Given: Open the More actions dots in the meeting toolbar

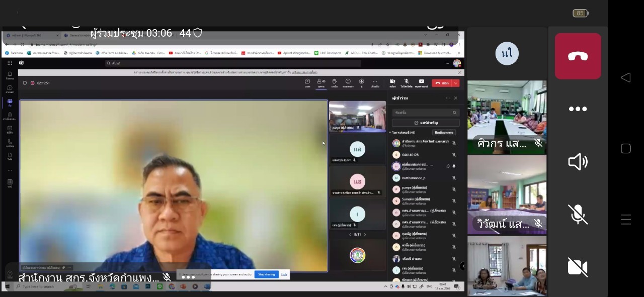Looking at the screenshot, I should point(375,82).
